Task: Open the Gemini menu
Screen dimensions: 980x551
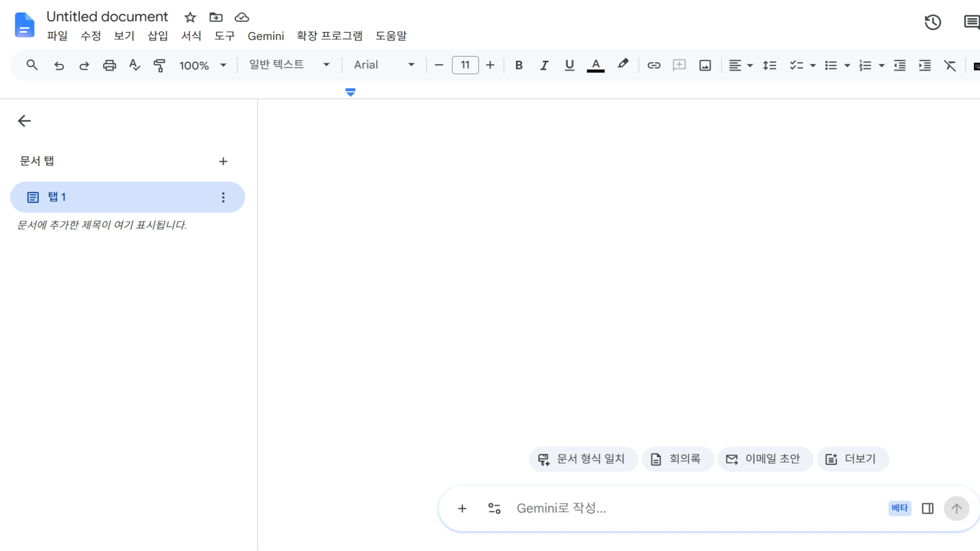Action: [266, 36]
